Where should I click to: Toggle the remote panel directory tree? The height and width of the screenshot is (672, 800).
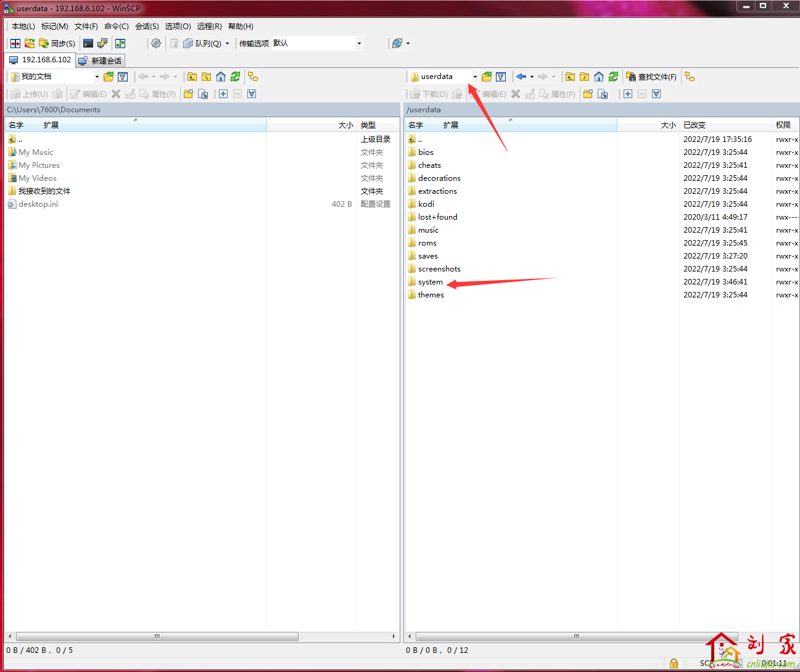point(690,77)
